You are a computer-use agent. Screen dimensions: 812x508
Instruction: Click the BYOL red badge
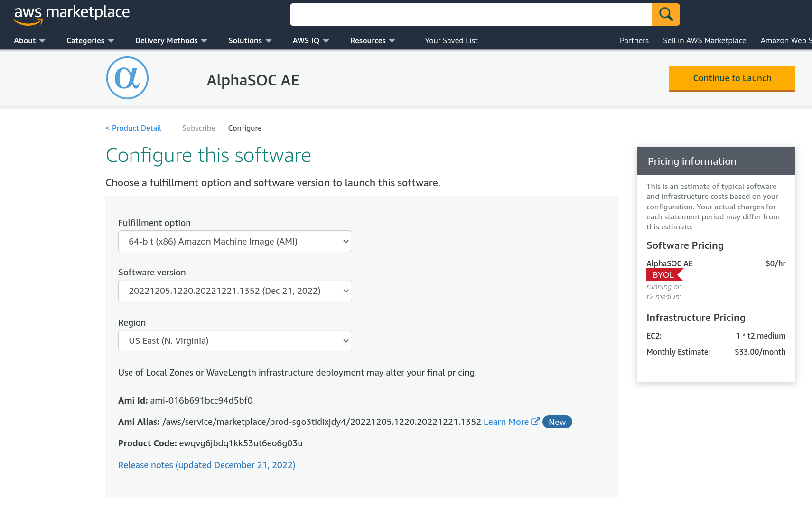pyautogui.click(x=664, y=275)
